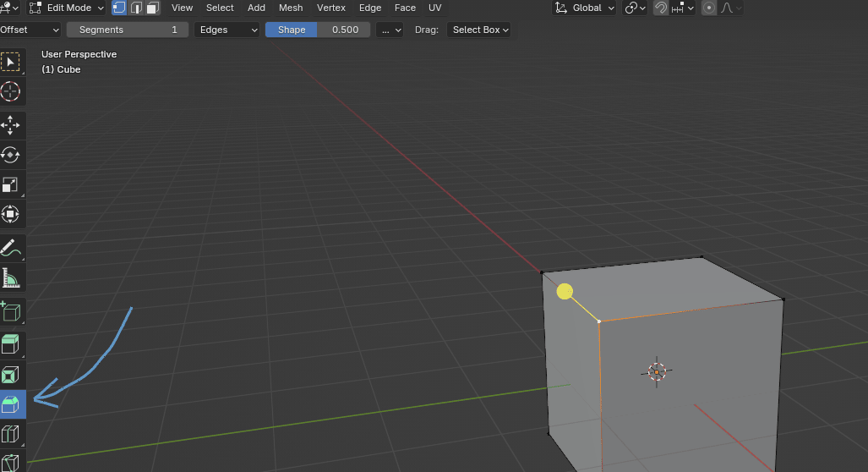868x472 pixels.
Task: Toggle the snapping magnet
Action: 662,8
